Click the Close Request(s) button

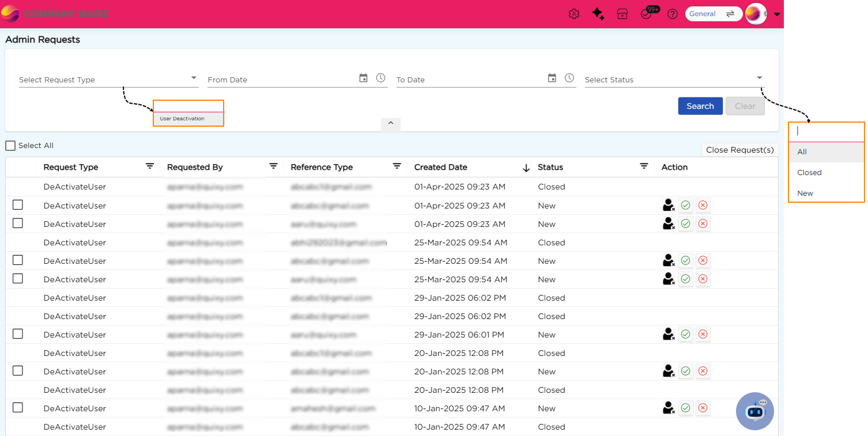coord(739,150)
